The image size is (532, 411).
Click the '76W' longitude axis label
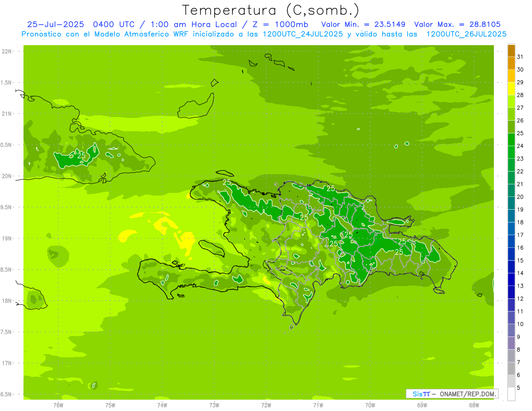[58, 405]
